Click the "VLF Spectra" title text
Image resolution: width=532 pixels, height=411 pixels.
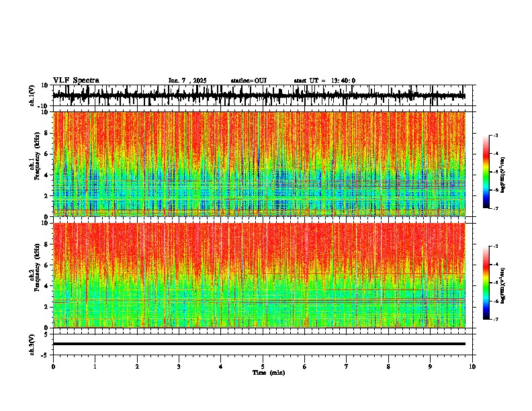tap(76, 81)
